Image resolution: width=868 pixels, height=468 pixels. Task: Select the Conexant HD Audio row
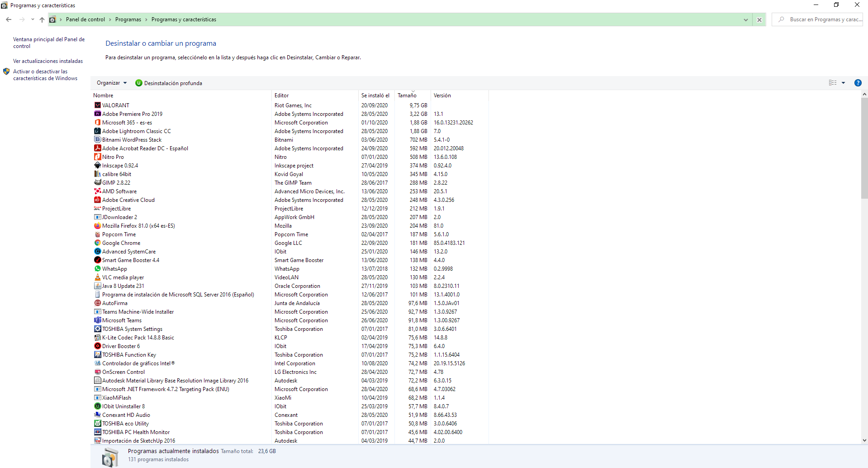point(290,415)
